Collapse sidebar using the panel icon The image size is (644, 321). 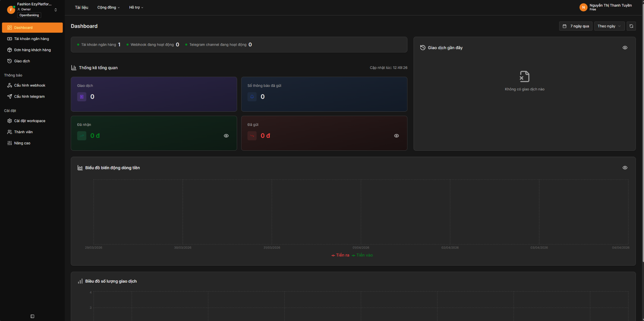pos(32,316)
